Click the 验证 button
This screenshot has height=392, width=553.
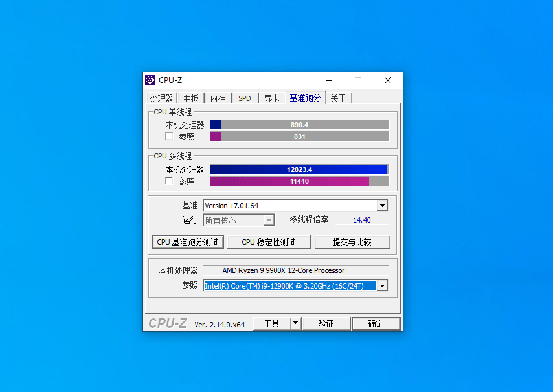326,323
